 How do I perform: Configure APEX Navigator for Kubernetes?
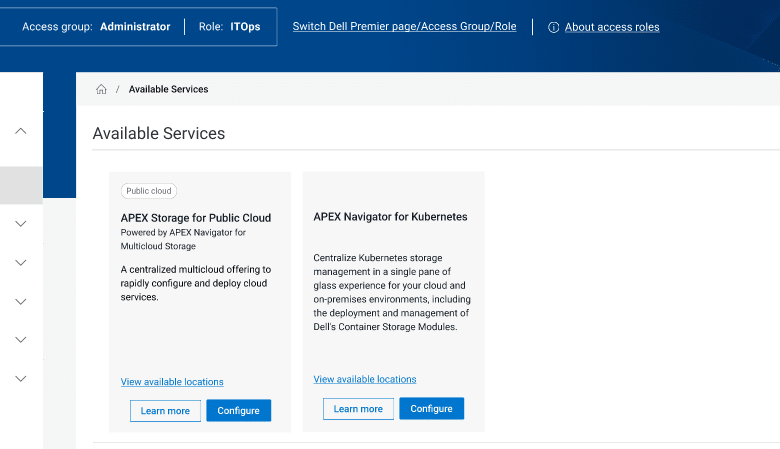pyautogui.click(x=431, y=409)
